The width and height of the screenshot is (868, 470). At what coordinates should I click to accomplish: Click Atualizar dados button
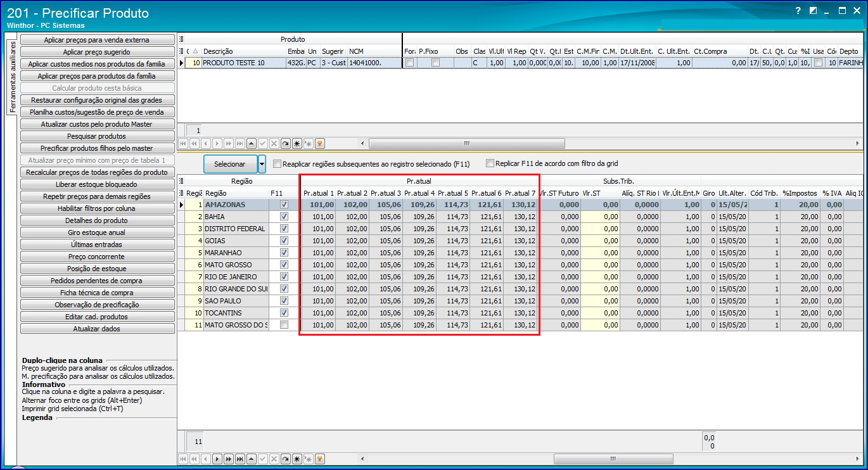97,329
